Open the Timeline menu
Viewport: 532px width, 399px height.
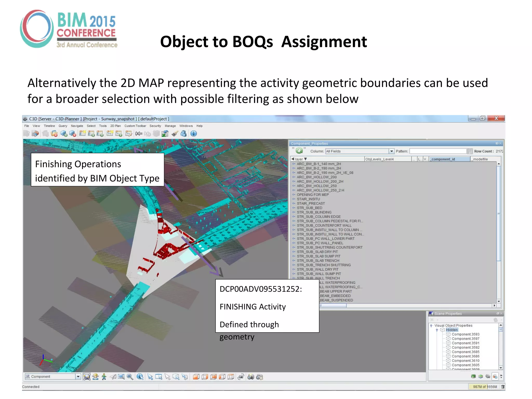pyautogui.click(x=49, y=126)
